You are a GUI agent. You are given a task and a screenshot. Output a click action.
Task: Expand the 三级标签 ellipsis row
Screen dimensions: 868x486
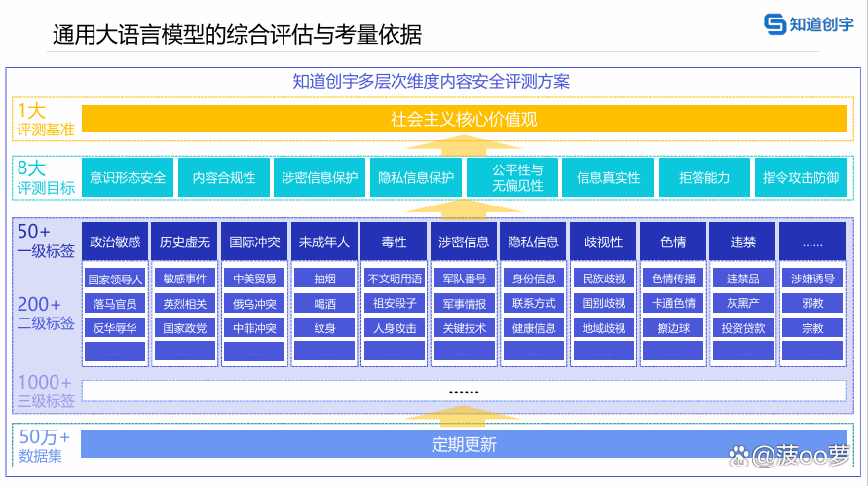click(464, 391)
